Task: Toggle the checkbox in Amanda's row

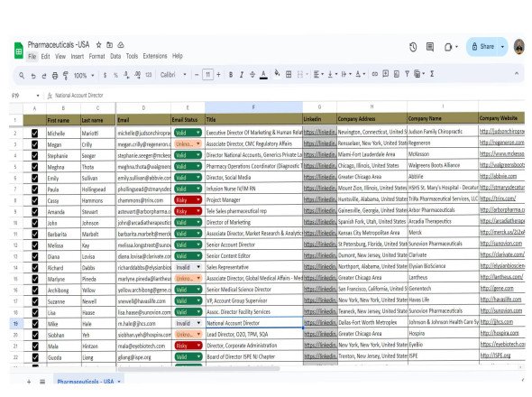Action: [34, 211]
